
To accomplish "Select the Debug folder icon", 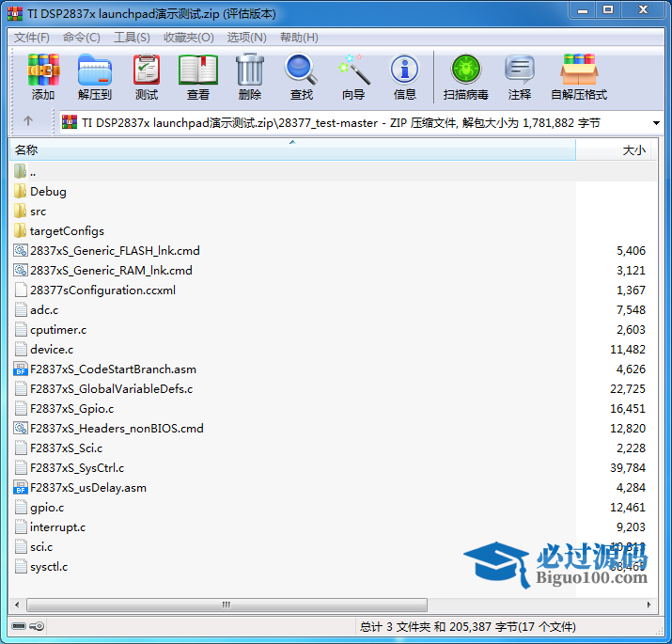I will pos(20,191).
